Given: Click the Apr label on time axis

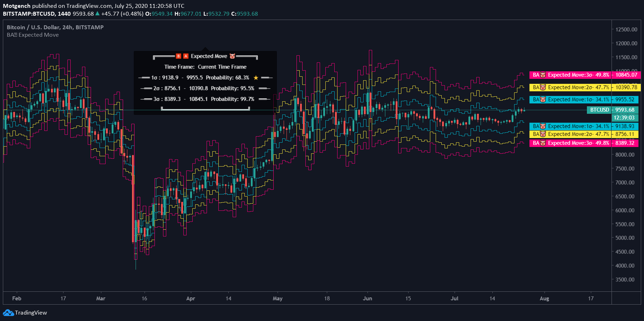Looking at the screenshot, I should click(x=191, y=299).
